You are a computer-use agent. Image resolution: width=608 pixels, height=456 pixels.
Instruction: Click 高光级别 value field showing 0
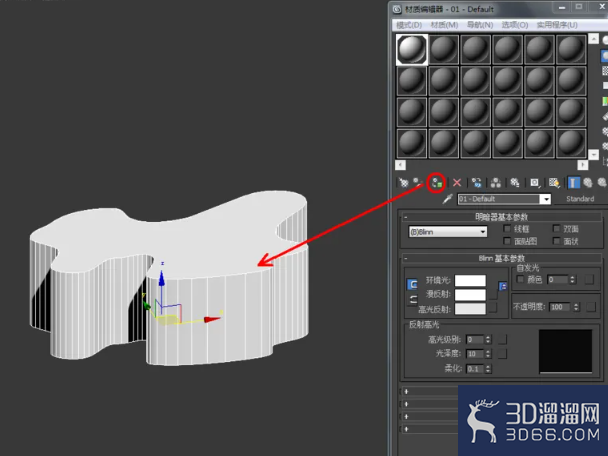click(475, 340)
